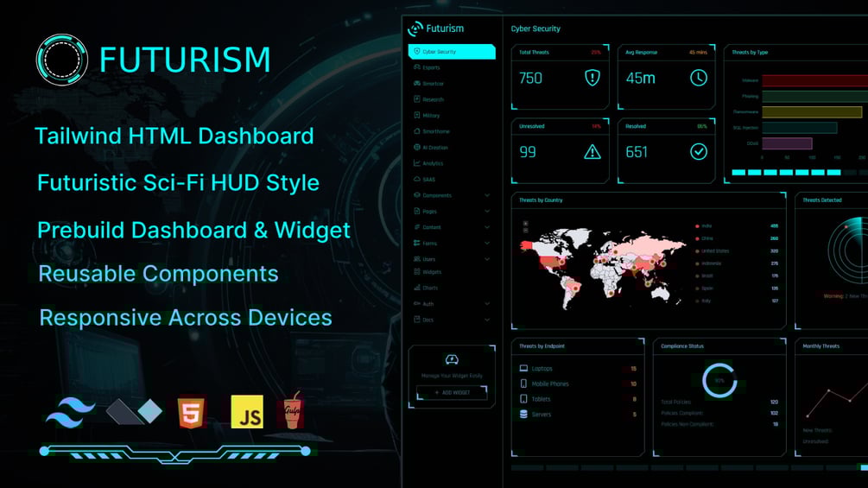Click the 45m average response value

(641, 78)
